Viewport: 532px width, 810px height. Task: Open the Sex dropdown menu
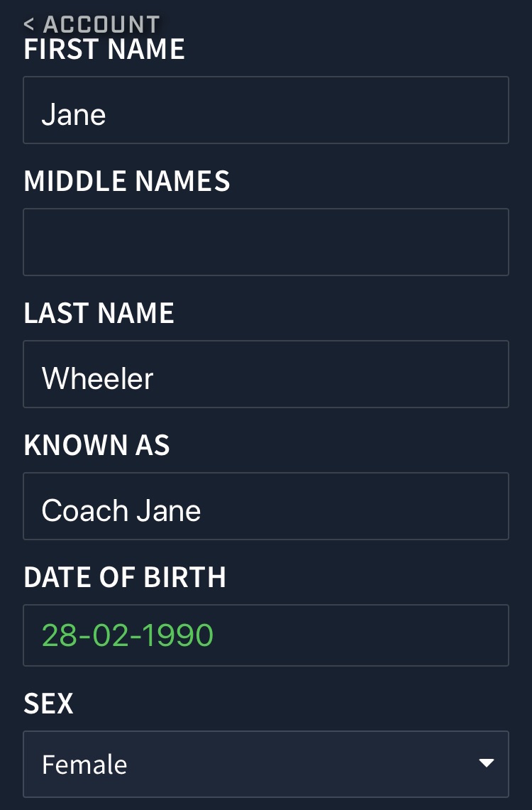point(266,764)
